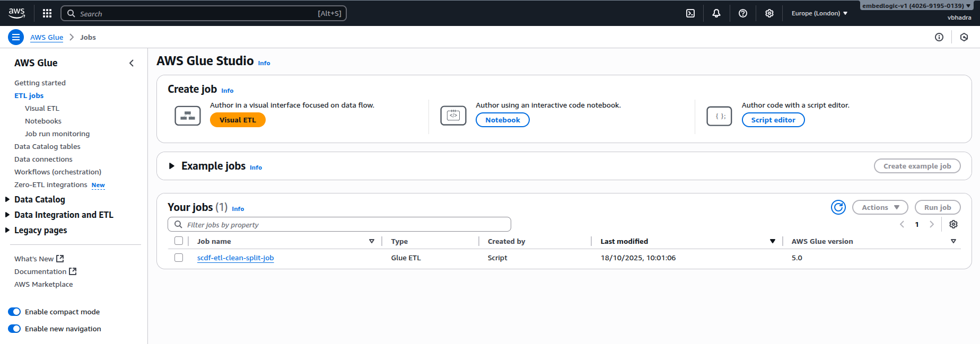Image resolution: width=980 pixels, height=344 pixels.
Task: Click the hamburger navigation menu icon
Action: click(x=16, y=37)
